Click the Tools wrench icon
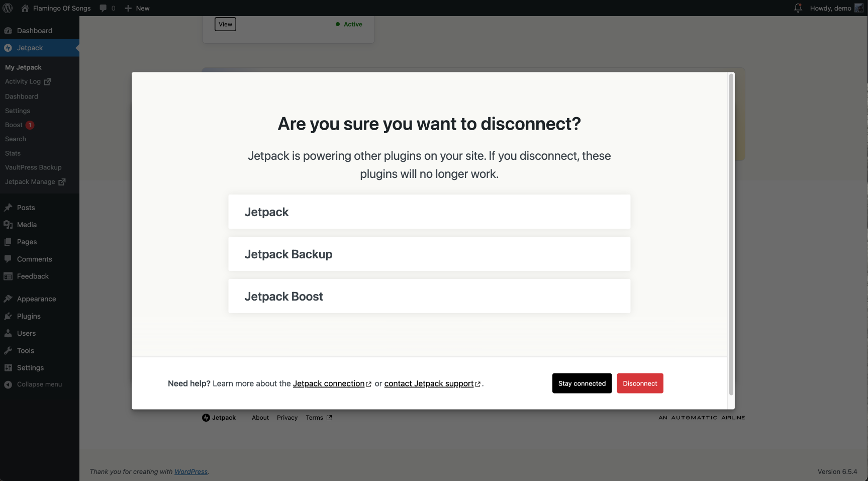This screenshot has width=868, height=481. tap(8, 351)
